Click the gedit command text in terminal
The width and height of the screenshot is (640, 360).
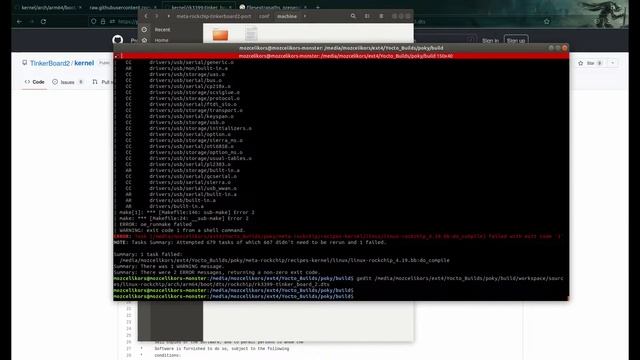point(460,278)
